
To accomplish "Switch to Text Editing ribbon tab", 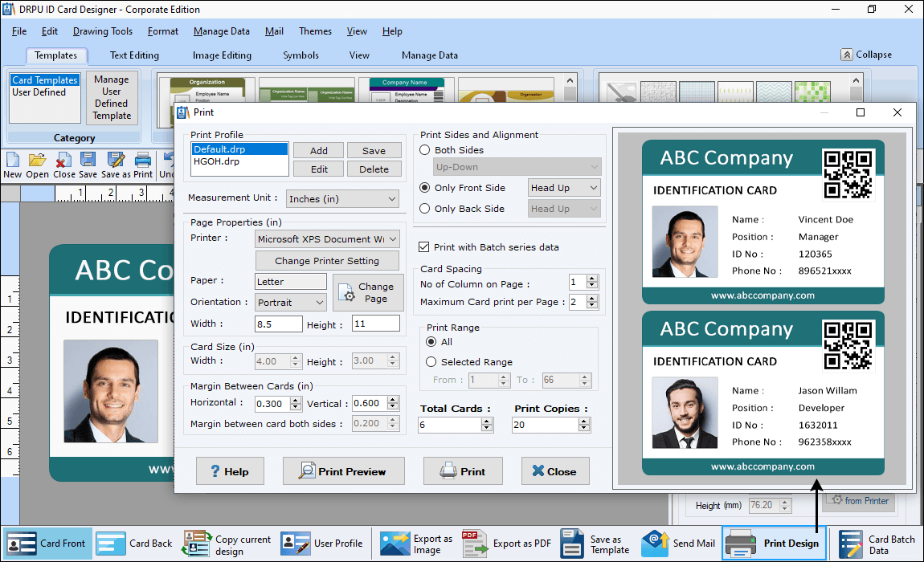I will pyautogui.click(x=134, y=55).
